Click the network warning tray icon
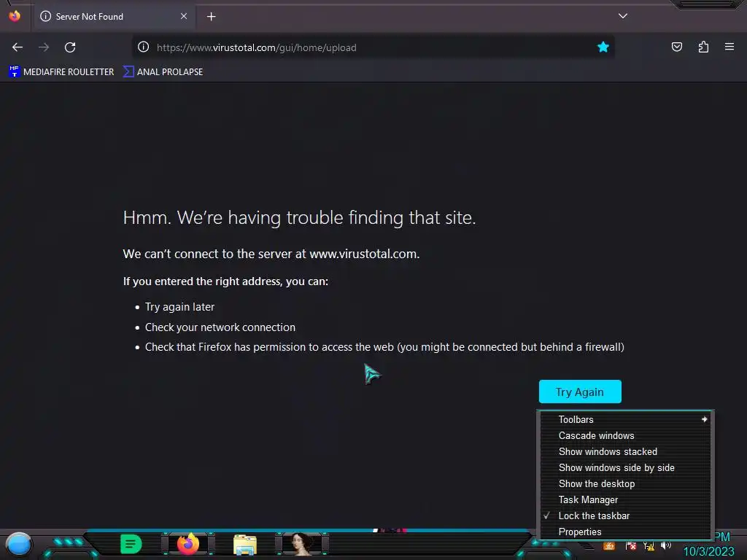The height and width of the screenshot is (560, 747). (x=649, y=546)
